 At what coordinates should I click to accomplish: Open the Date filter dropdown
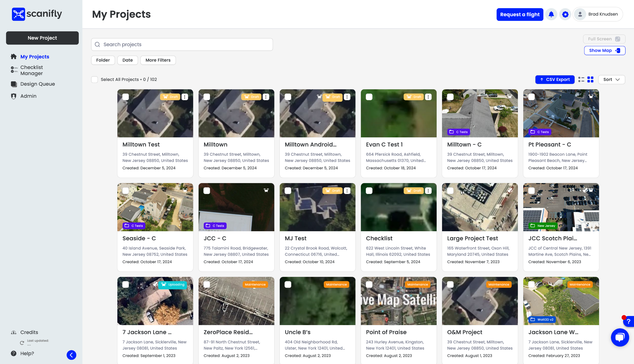[127, 60]
